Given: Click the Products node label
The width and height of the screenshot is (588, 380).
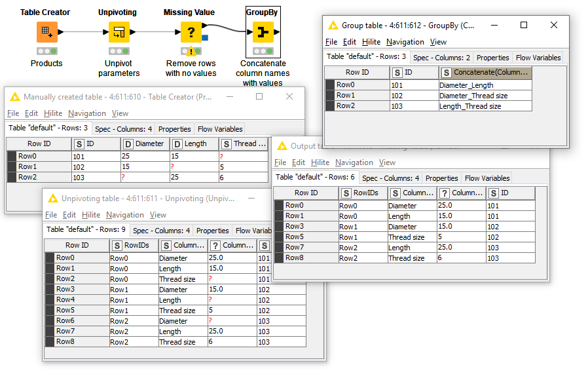Looking at the screenshot, I should click(46, 64).
